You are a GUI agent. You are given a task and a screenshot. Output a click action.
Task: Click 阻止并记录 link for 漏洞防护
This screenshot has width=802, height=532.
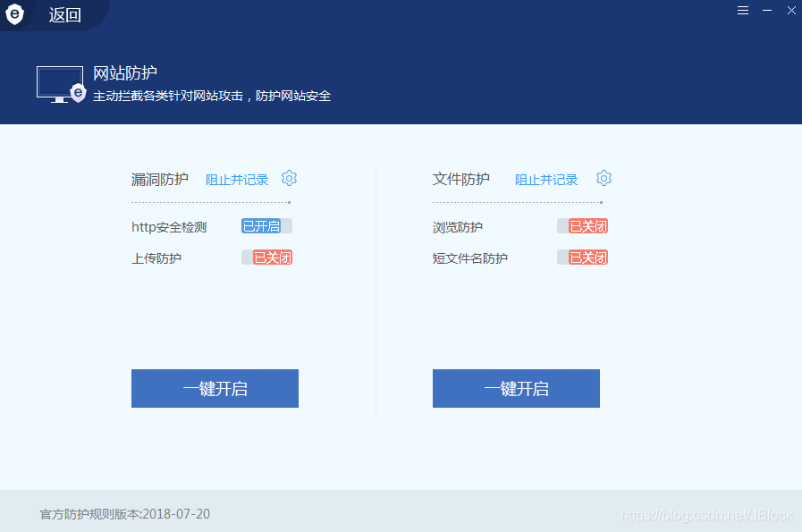(x=237, y=180)
